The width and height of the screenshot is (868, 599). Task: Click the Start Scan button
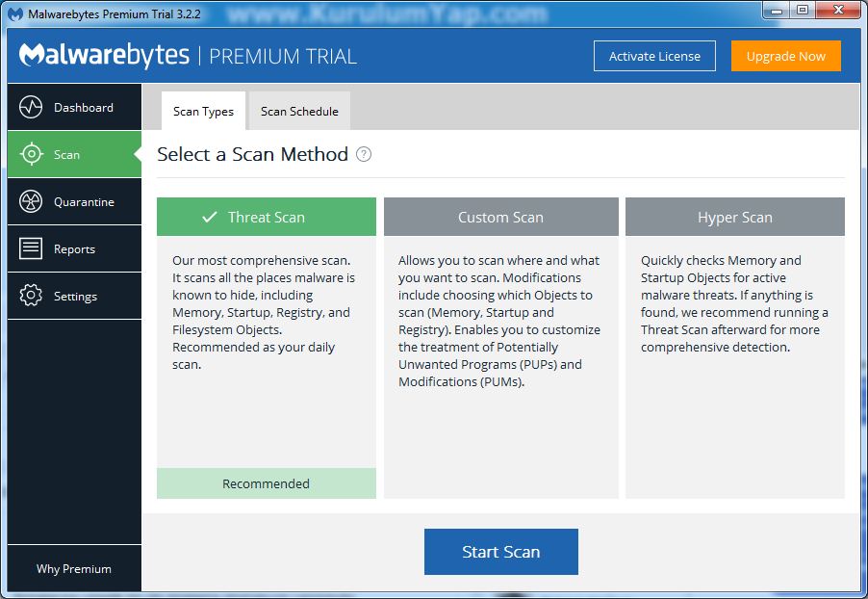tap(501, 552)
